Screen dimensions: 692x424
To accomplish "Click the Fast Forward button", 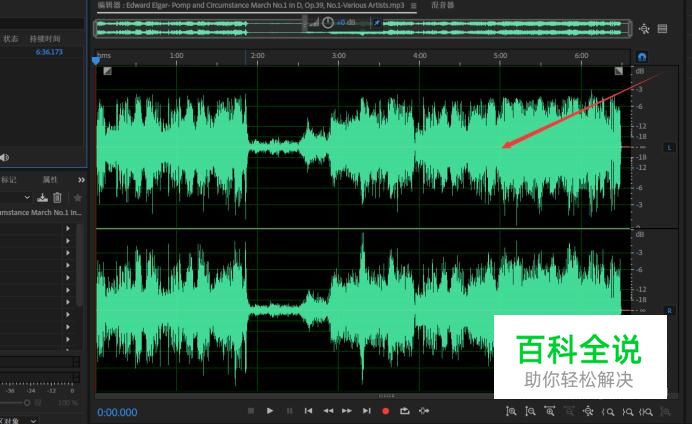I will pos(347,411).
